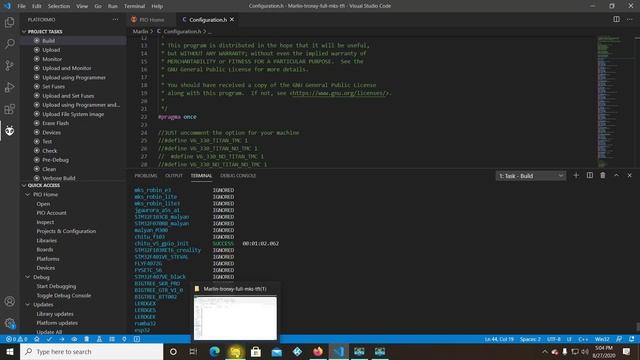Open the Windows Start menu
This screenshot has height=360, width=640.
pos(10,352)
